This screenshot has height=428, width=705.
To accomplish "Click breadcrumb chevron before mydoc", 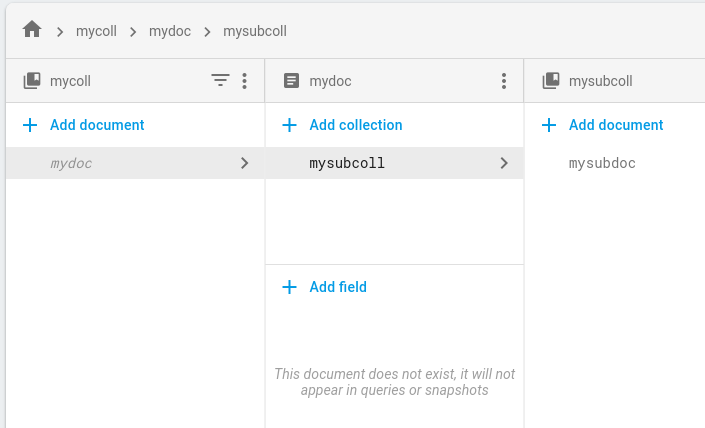I will [x=133, y=31].
